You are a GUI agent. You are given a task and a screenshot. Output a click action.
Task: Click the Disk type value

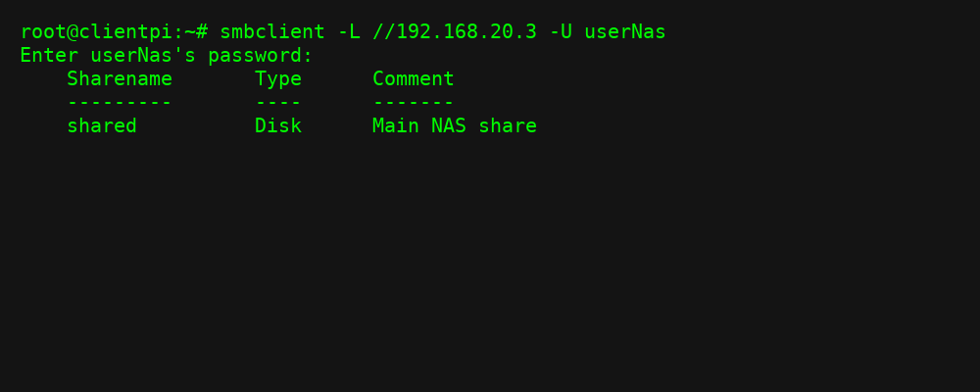pyautogui.click(x=278, y=125)
